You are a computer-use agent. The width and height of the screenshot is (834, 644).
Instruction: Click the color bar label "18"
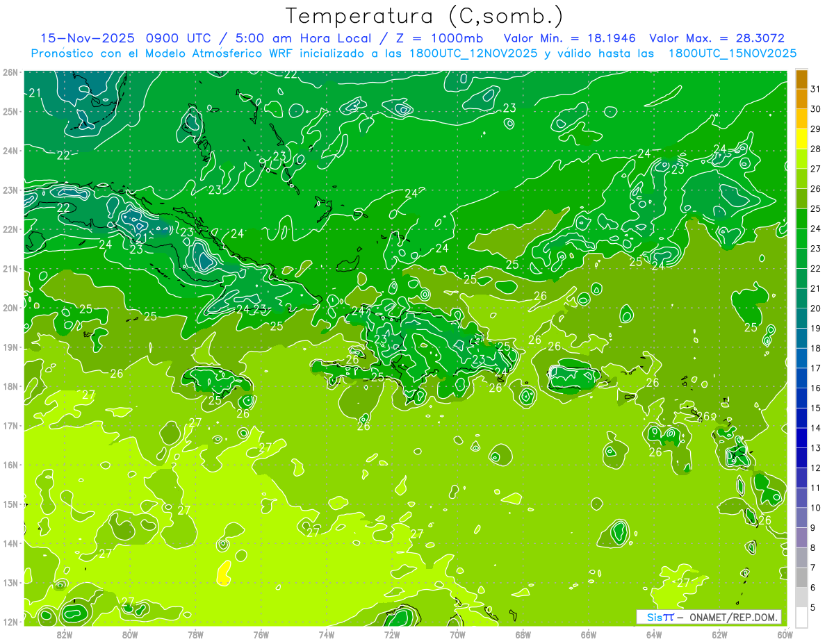tap(815, 348)
